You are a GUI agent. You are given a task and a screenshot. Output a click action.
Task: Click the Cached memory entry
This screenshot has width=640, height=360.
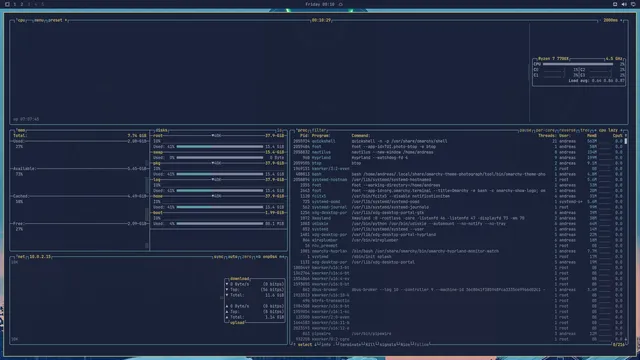79,196
